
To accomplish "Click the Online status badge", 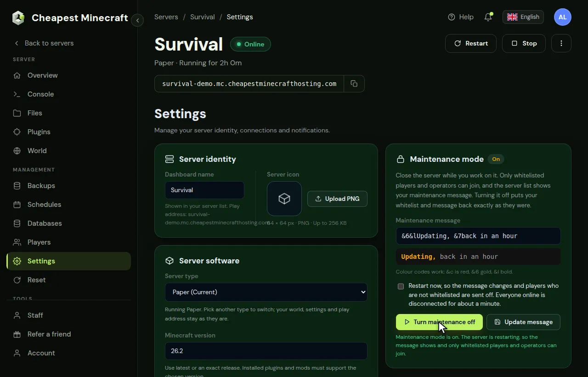I will 250,44.
